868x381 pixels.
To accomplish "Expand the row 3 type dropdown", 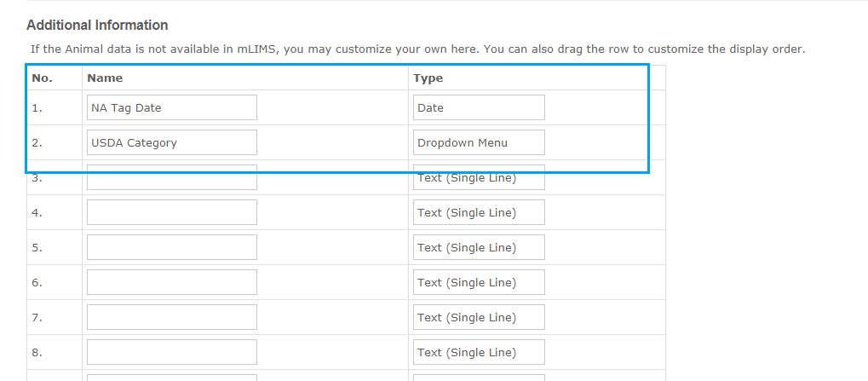I will coord(479,177).
